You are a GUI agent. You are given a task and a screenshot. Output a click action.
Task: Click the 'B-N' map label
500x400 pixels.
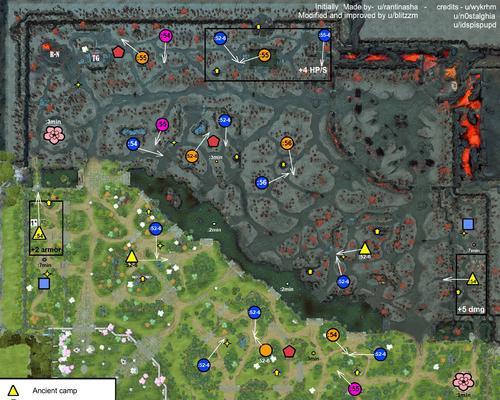[54, 54]
